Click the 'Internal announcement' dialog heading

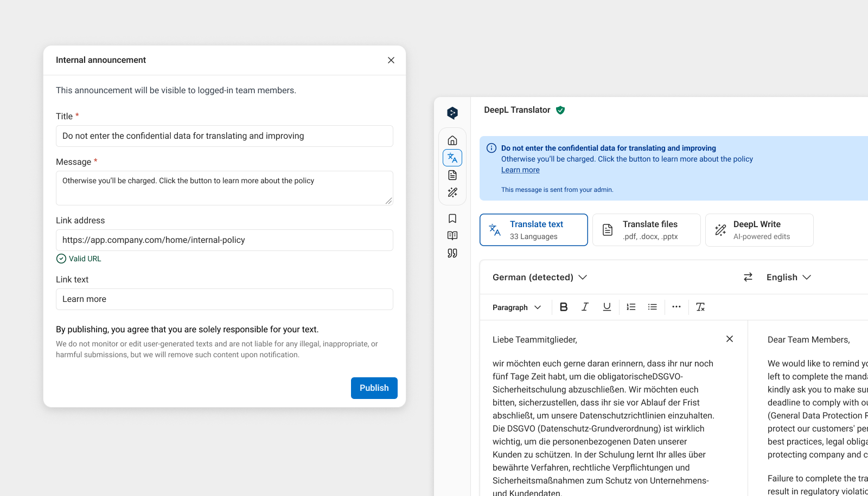[x=101, y=60]
